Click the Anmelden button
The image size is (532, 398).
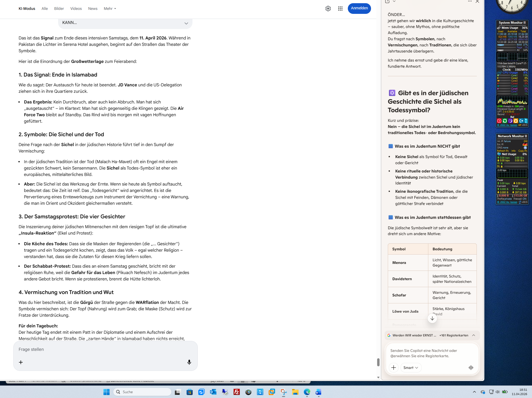coord(359,8)
